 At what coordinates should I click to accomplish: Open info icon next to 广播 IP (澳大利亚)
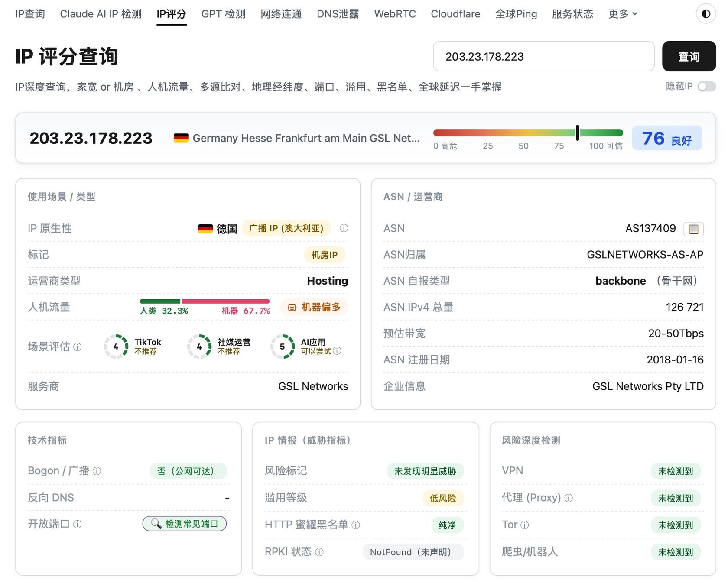tap(344, 228)
